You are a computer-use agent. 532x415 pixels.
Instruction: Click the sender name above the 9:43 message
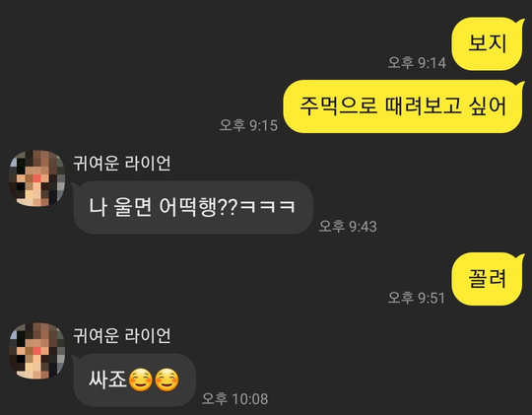pyautogui.click(x=122, y=163)
